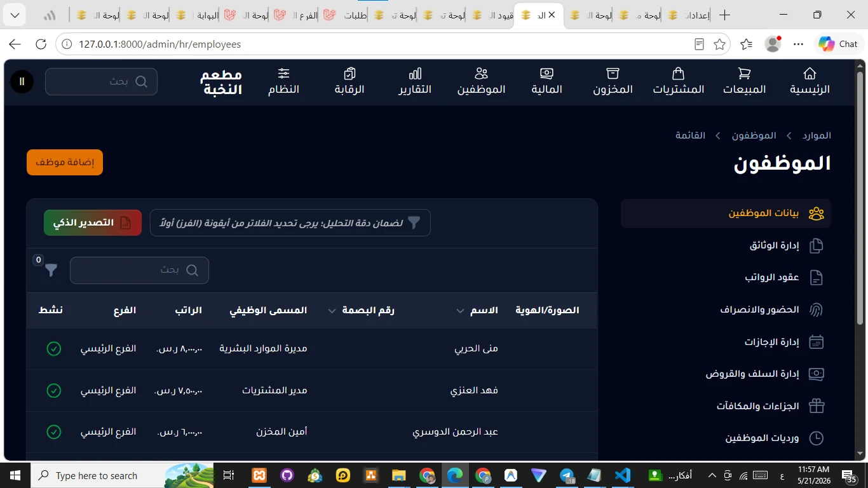Refresh the page
The height and width of the screenshot is (488, 868).
[x=41, y=44]
